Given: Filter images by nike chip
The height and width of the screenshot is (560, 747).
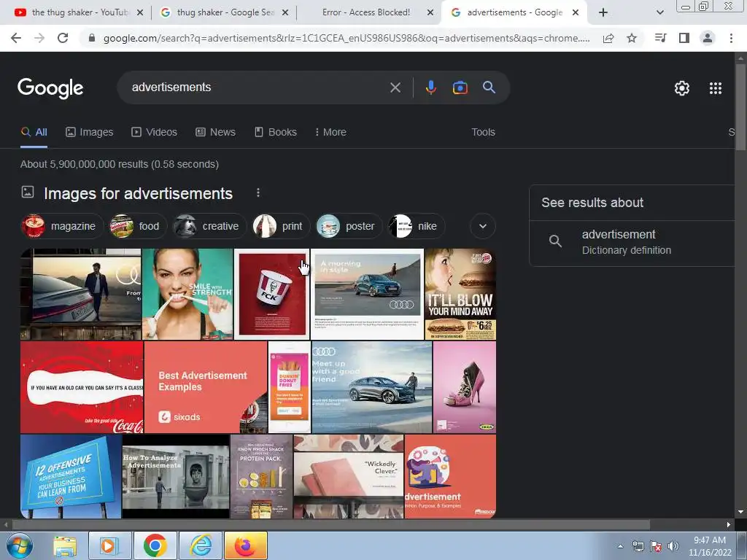Looking at the screenshot, I should tap(416, 226).
